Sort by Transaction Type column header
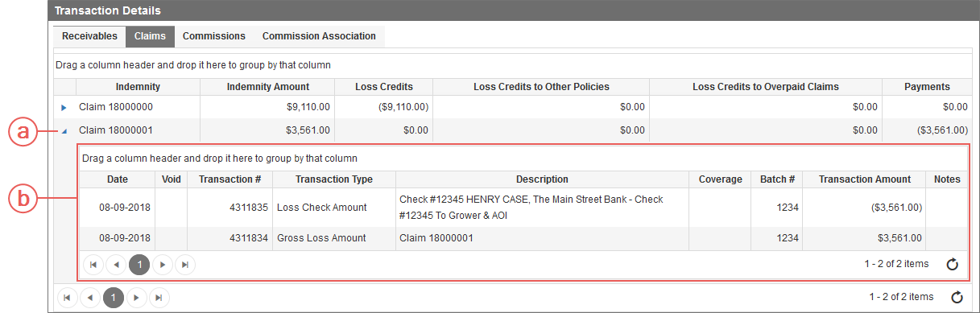Image resolution: width=980 pixels, height=313 pixels. (334, 179)
